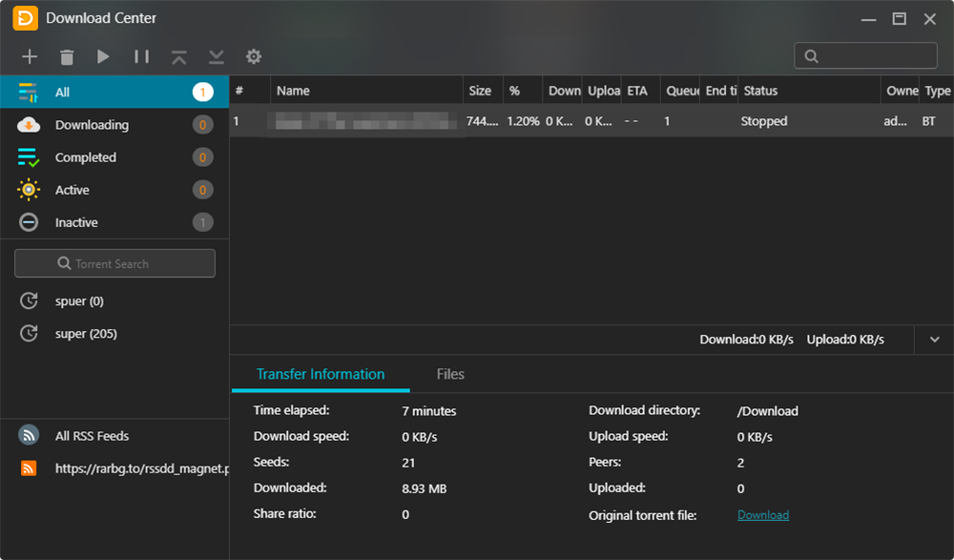Click the Torrent Search box
This screenshot has height=560, width=954.
tap(114, 263)
